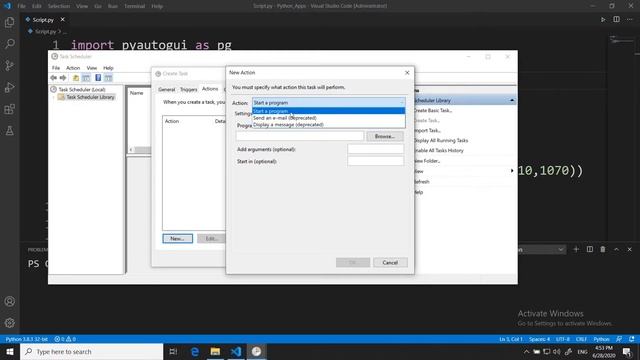Image resolution: width=640 pixels, height=360 pixels.
Task: Open Accounts icon in activity bar
Action: pyautogui.click(x=9, y=301)
